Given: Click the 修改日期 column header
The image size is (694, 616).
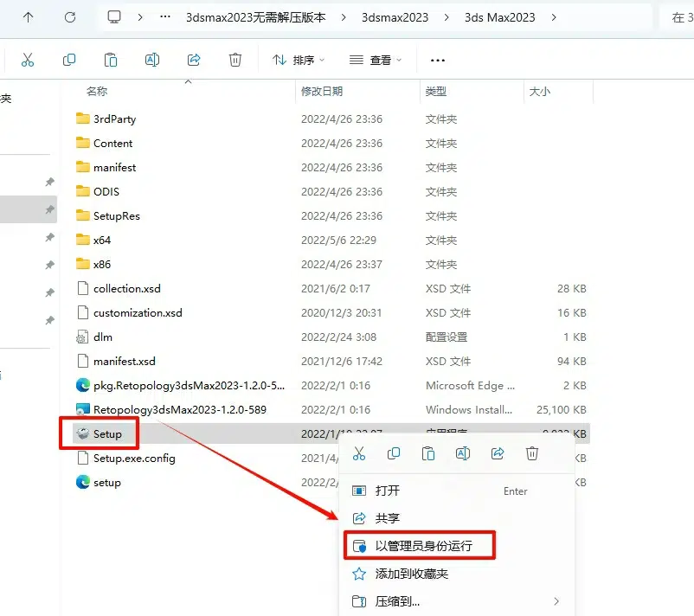Looking at the screenshot, I should (322, 91).
